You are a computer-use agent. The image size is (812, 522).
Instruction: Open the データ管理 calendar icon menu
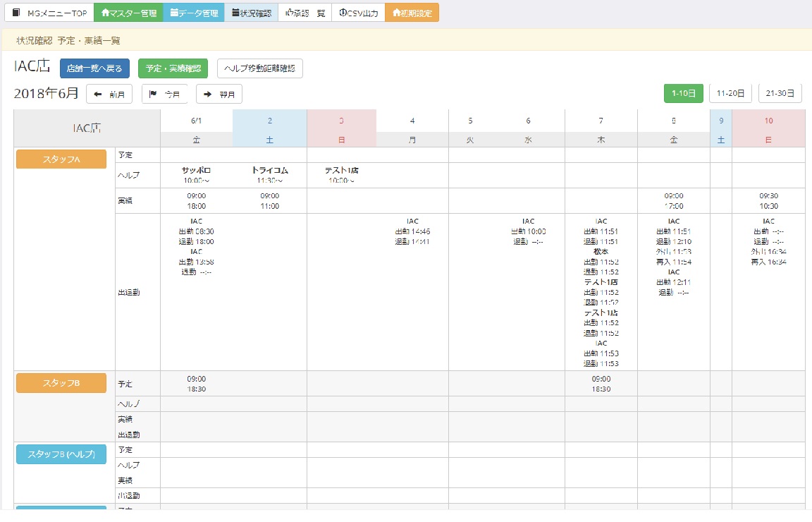pos(174,13)
